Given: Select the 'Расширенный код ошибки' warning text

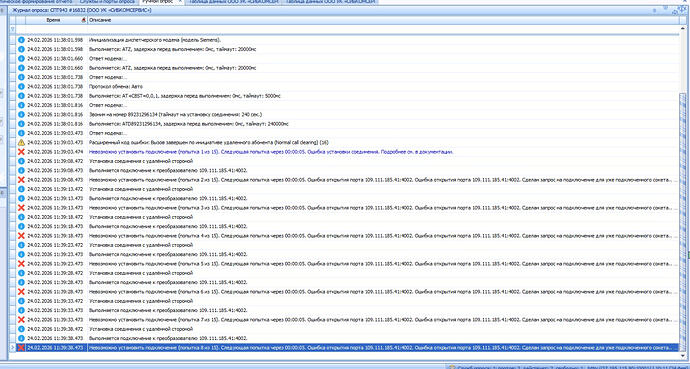Looking at the screenshot, I should [x=209, y=142].
